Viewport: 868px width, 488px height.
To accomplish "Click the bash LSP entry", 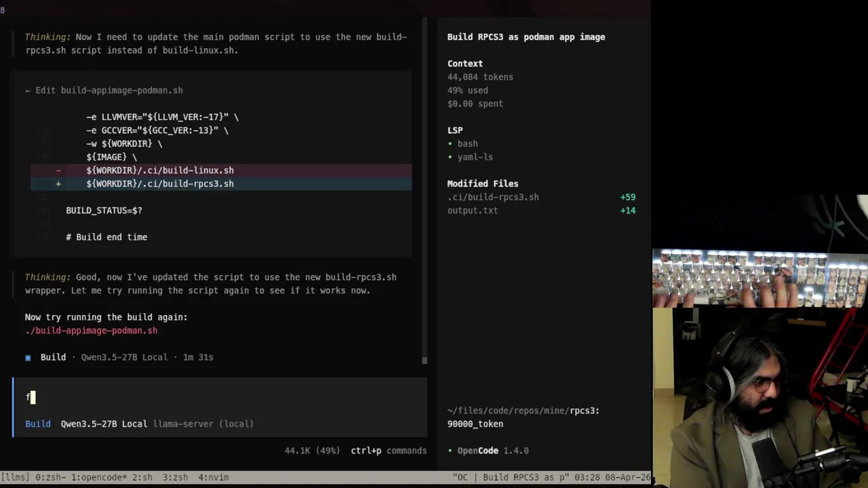I will tap(467, 144).
